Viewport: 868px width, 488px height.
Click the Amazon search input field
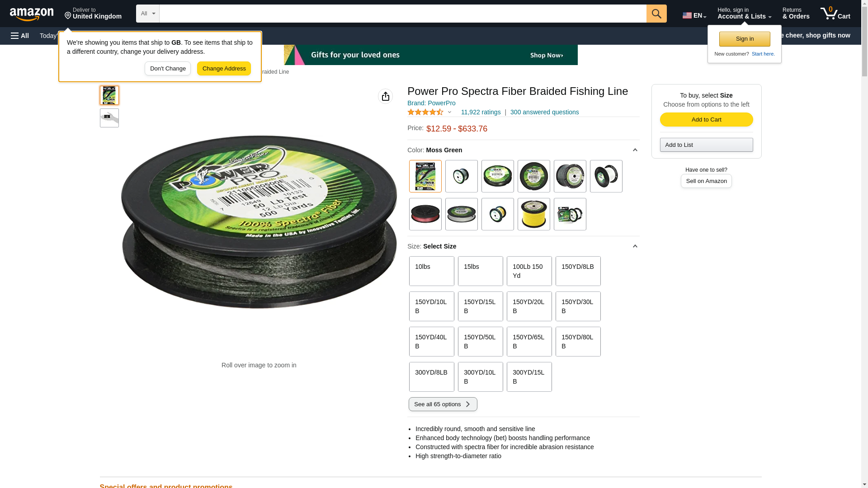(x=403, y=14)
